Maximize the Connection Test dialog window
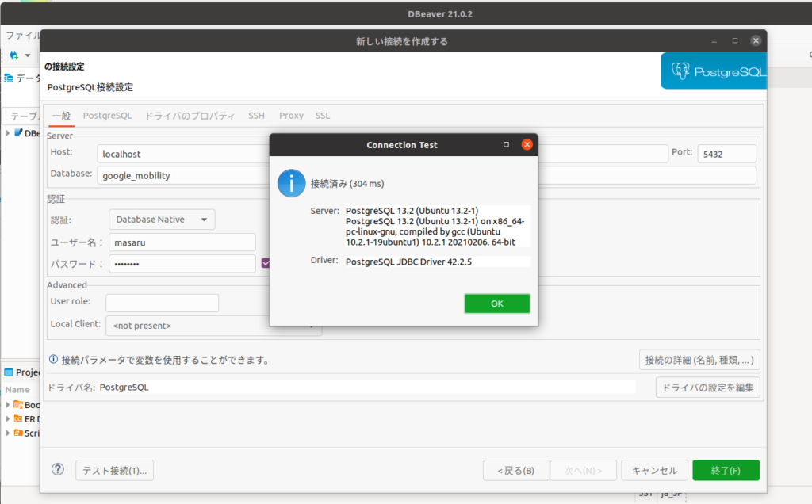Image resolution: width=812 pixels, height=504 pixels. click(507, 145)
